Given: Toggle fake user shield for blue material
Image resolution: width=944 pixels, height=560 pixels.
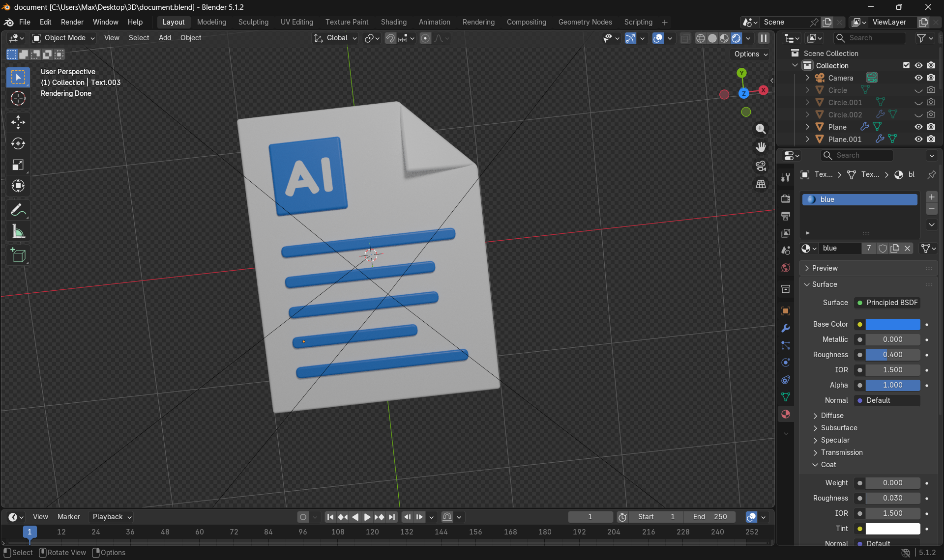Looking at the screenshot, I should [883, 249].
